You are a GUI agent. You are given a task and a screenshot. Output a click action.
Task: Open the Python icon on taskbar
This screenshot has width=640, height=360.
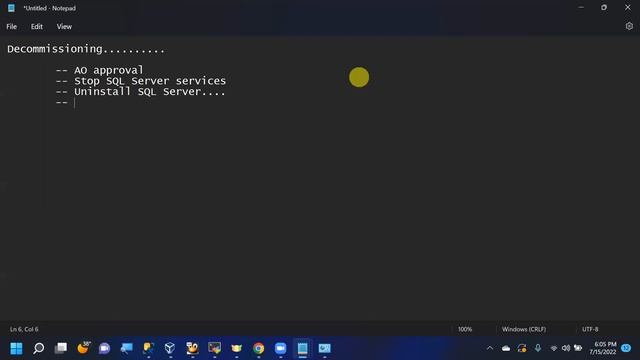(x=148, y=348)
